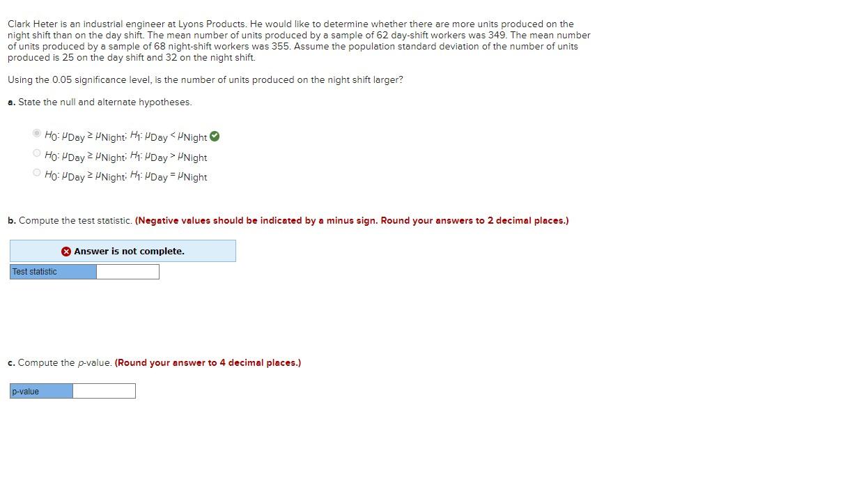This screenshot has height=485, width=868.
Task: Click the Test statistic input box
Action: click(127, 272)
